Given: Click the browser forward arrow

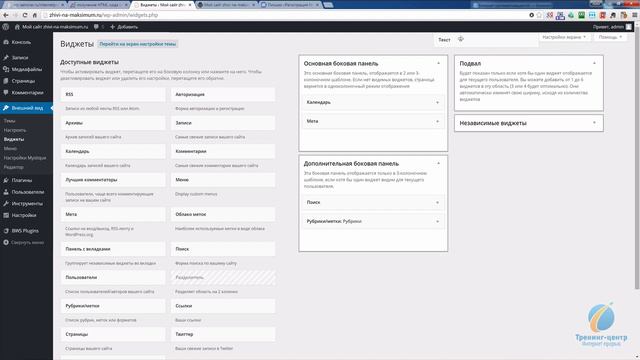Looking at the screenshot, I should [16, 15].
